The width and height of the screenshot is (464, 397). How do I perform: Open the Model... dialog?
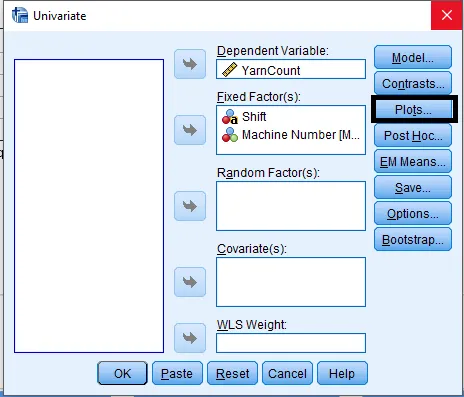pyautogui.click(x=413, y=58)
